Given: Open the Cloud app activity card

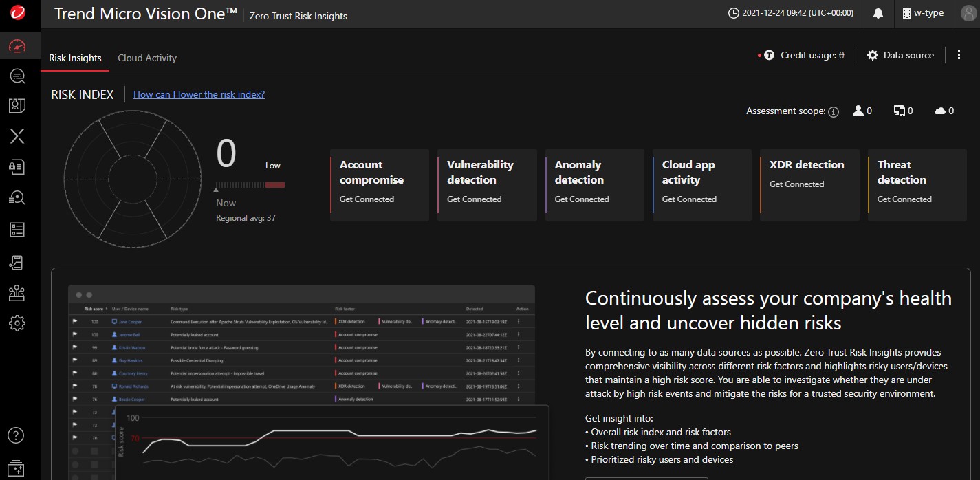Looking at the screenshot, I should point(702,185).
